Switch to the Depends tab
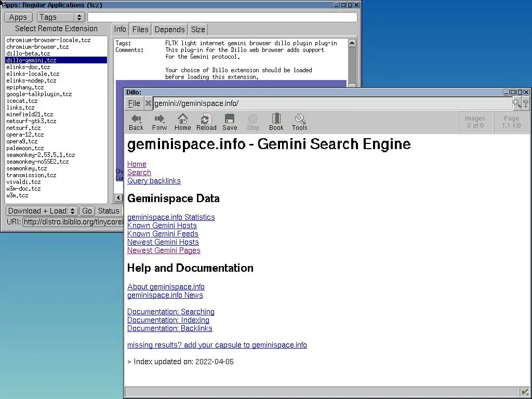Viewport: 532px width, 399px height. click(169, 30)
